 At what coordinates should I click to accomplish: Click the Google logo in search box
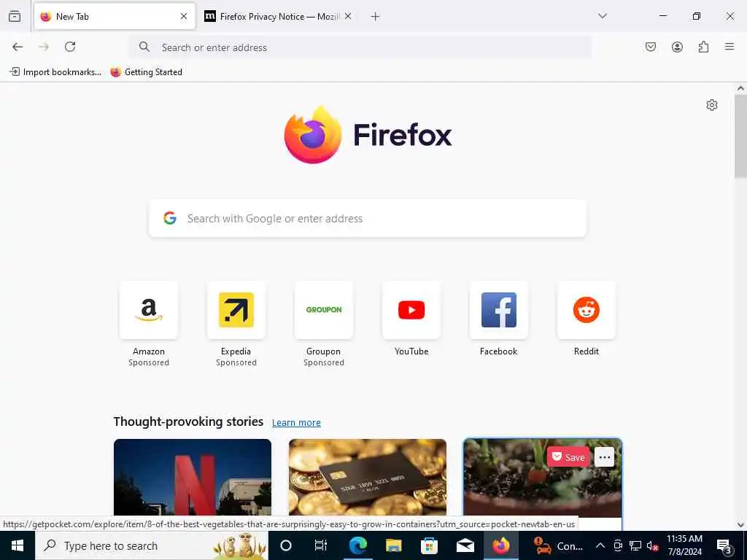(170, 218)
